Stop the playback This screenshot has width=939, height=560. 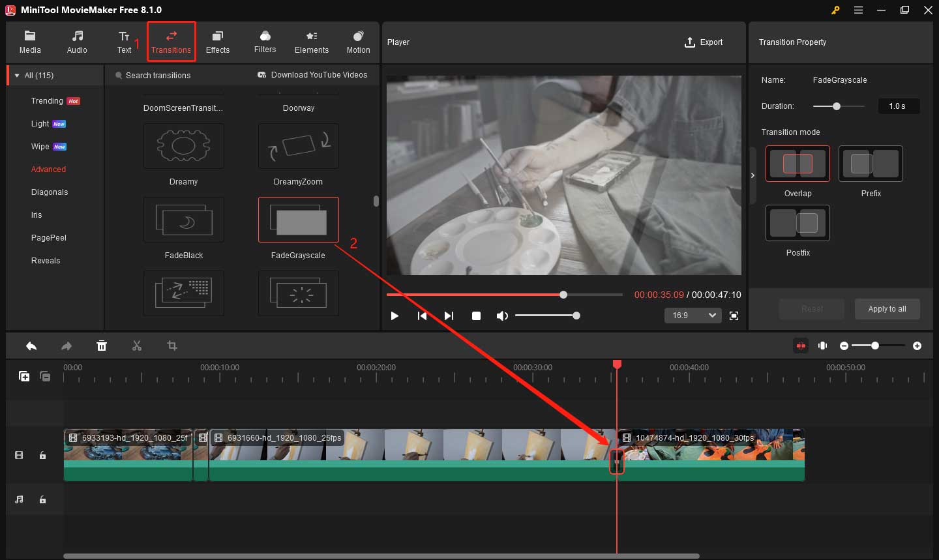(476, 316)
